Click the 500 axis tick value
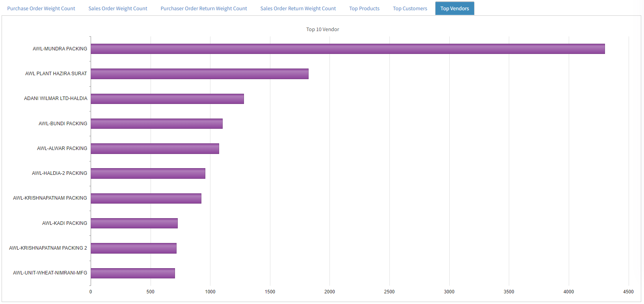644x304 pixels. (x=151, y=292)
